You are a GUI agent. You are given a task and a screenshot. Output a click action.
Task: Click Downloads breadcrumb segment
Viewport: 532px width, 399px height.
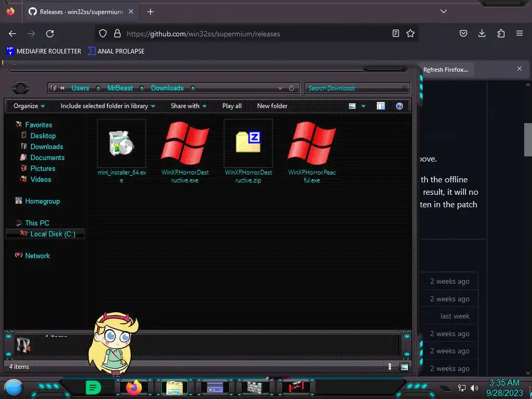coord(167,88)
